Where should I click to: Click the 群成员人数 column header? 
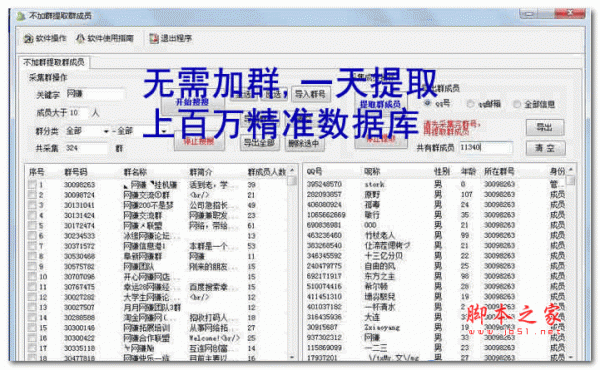[267, 172]
